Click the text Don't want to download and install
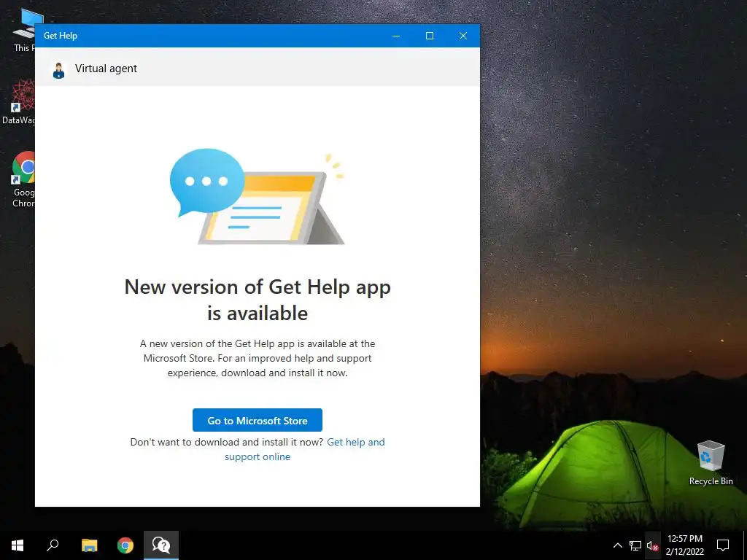The height and width of the screenshot is (560, 747). click(227, 442)
